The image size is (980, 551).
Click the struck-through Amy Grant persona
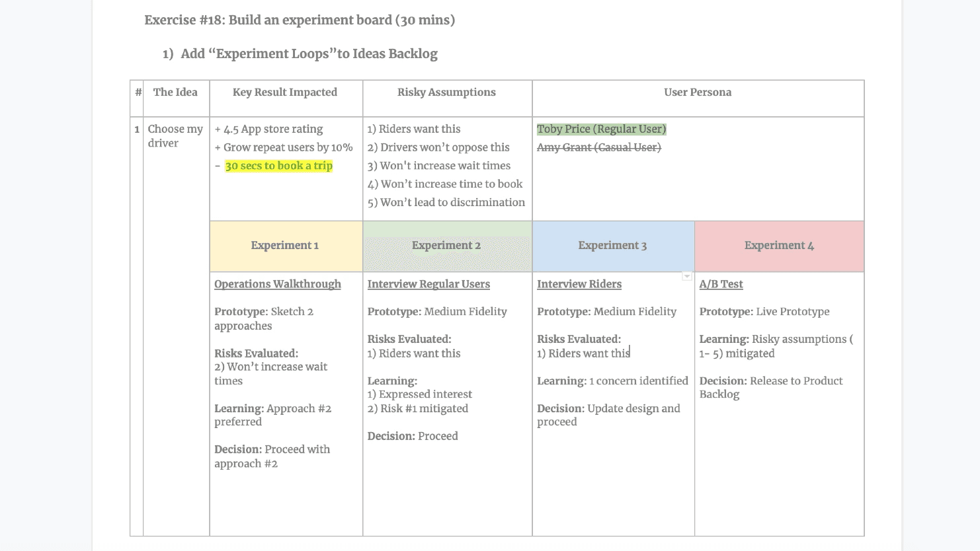(x=598, y=147)
